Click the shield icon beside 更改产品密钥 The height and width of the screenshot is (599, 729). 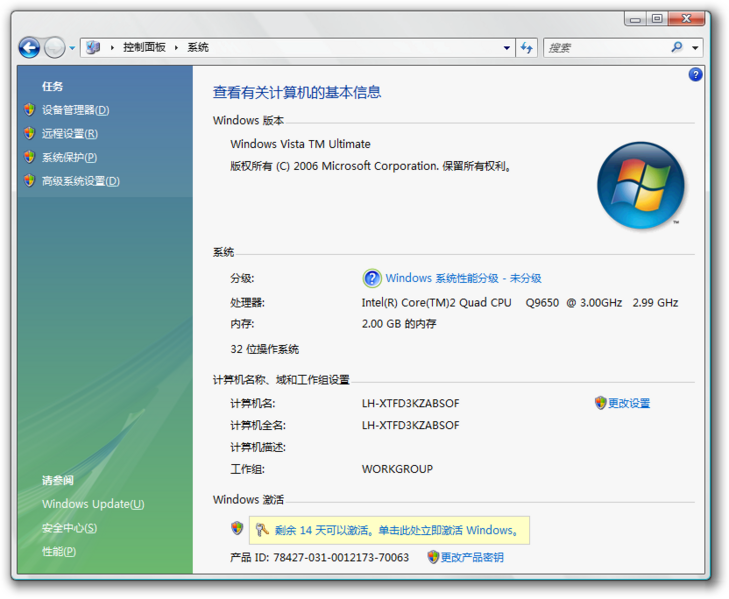[x=433, y=557]
